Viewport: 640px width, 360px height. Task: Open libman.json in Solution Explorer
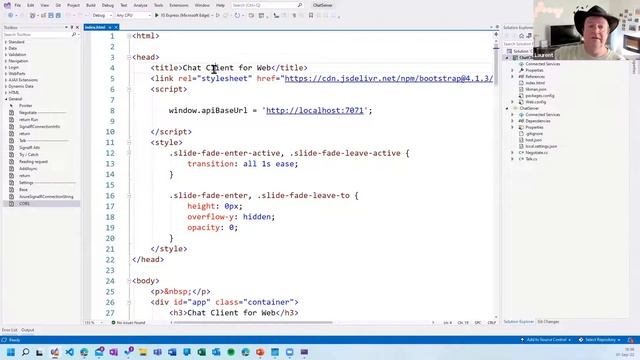point(536,89)
